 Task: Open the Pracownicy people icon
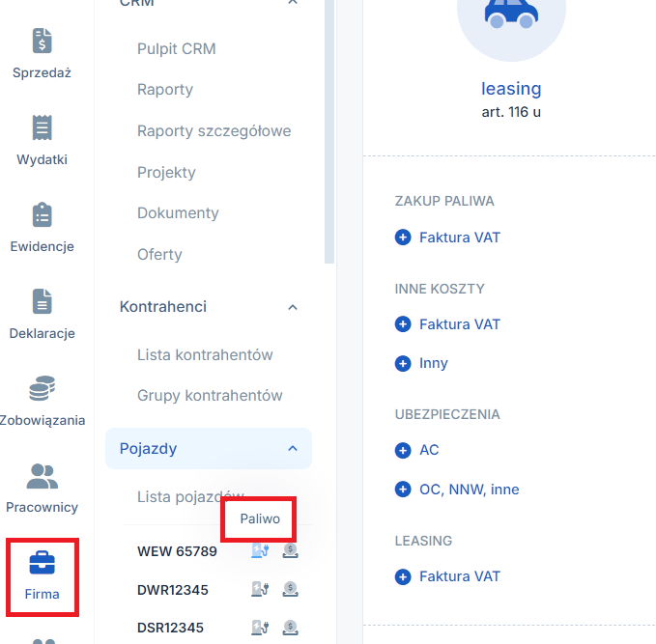tap(42, 476)
